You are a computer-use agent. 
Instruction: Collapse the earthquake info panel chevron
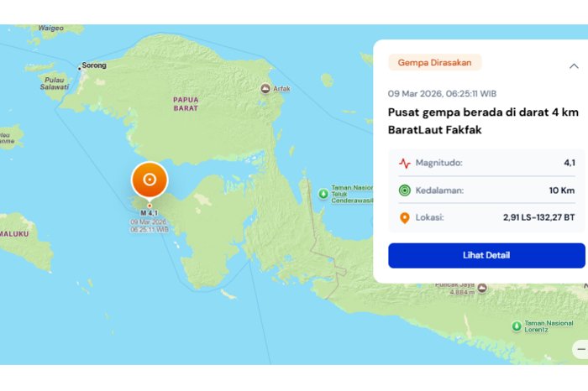click(574, 65)
